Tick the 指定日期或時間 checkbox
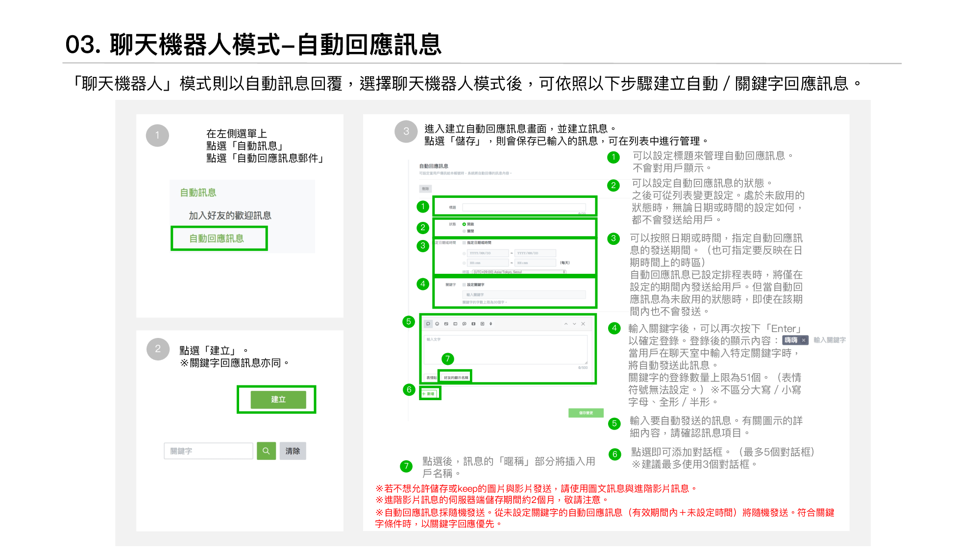Screen dimensions: 980x551 coord(464,242)
